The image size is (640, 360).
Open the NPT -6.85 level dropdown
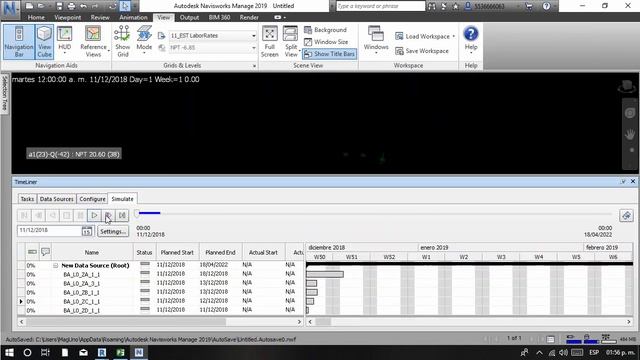213,48
